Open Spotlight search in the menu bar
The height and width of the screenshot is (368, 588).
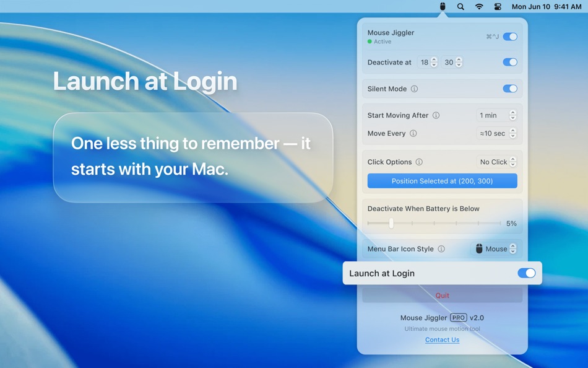point(460,6)
